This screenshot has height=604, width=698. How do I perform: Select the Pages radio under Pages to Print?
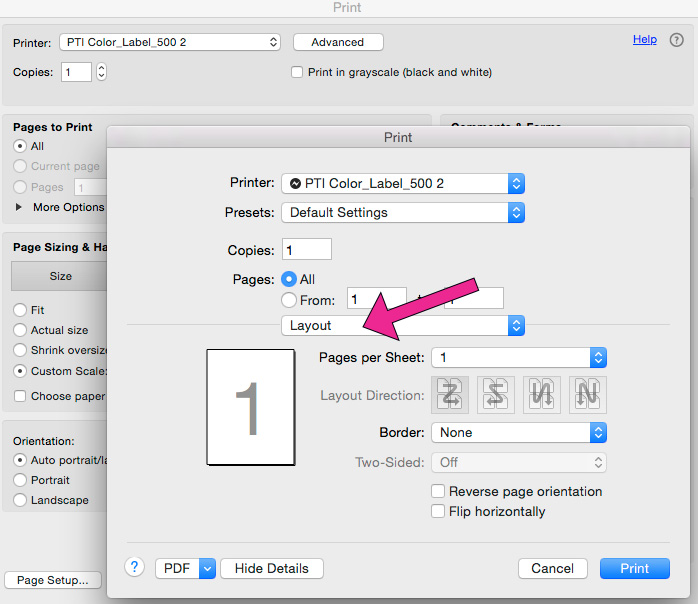20,187
